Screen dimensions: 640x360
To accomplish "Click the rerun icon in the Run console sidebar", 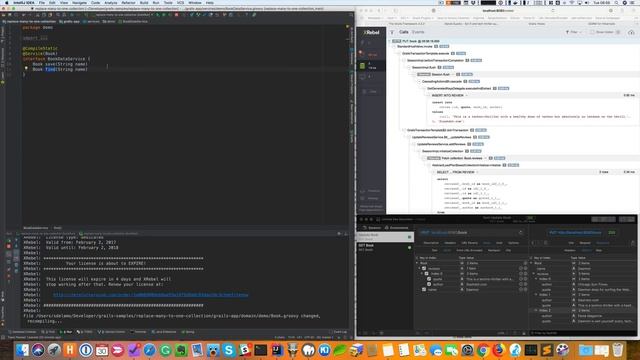I will (9, 240).
